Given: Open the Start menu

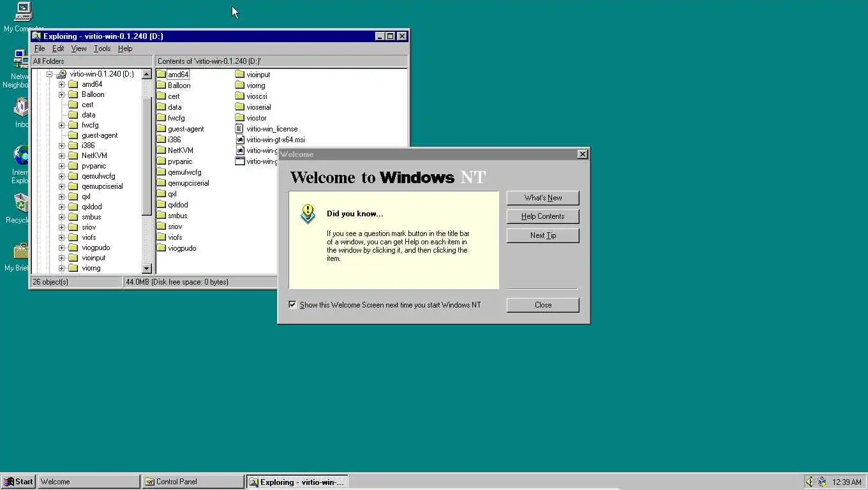Looking at the screenshot, I should coord(18,482).
